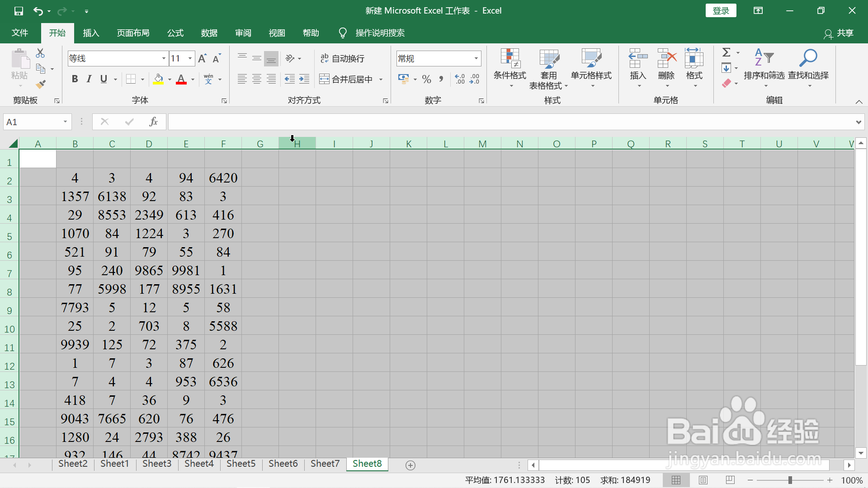Click increase font size icon

[x=202, y=58]
